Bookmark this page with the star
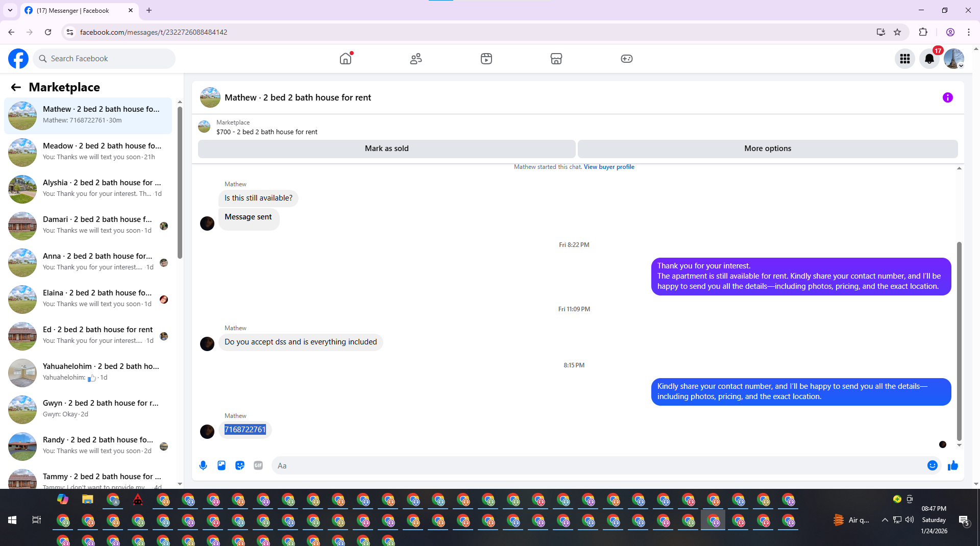The width and height of the screenshot is (980, 546). pos(897,32)
